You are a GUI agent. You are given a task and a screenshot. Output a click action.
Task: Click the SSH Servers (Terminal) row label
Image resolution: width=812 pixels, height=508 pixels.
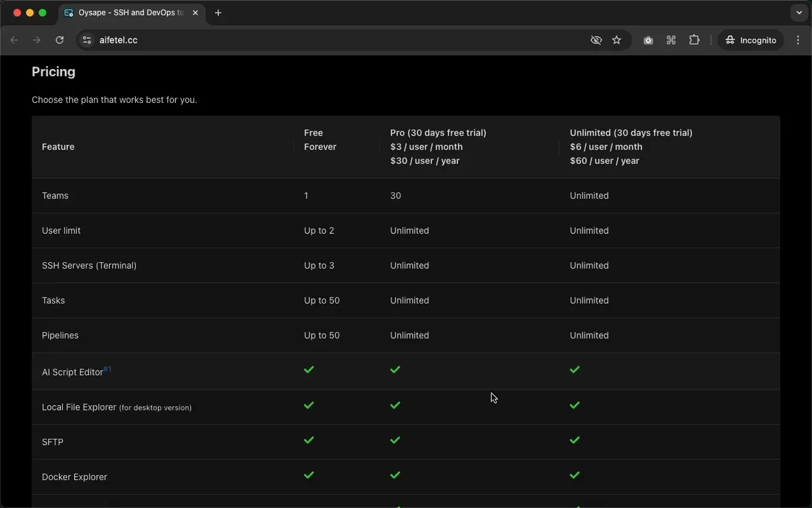pyautogui.click(x=89, y=266)
